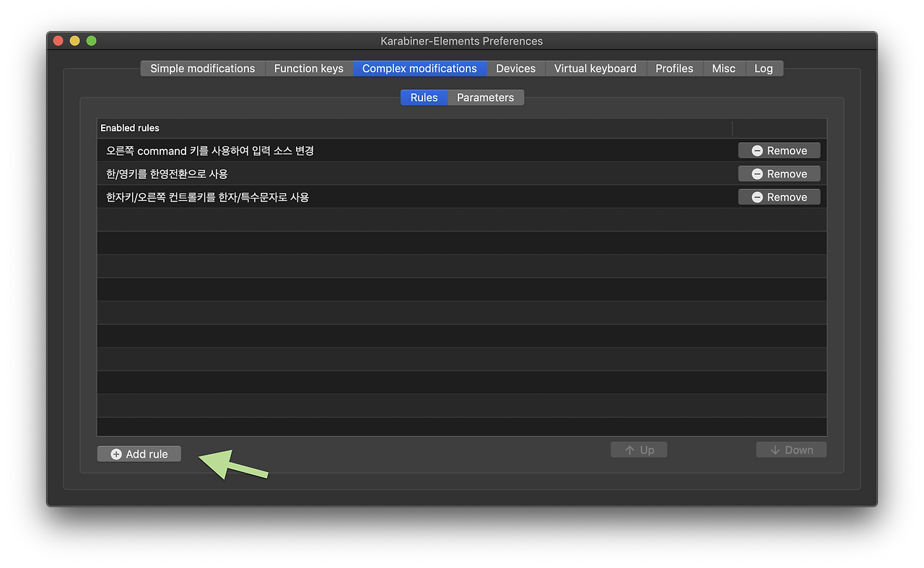Open the Profiles tab
924x568 pixels.
point(674,69)
